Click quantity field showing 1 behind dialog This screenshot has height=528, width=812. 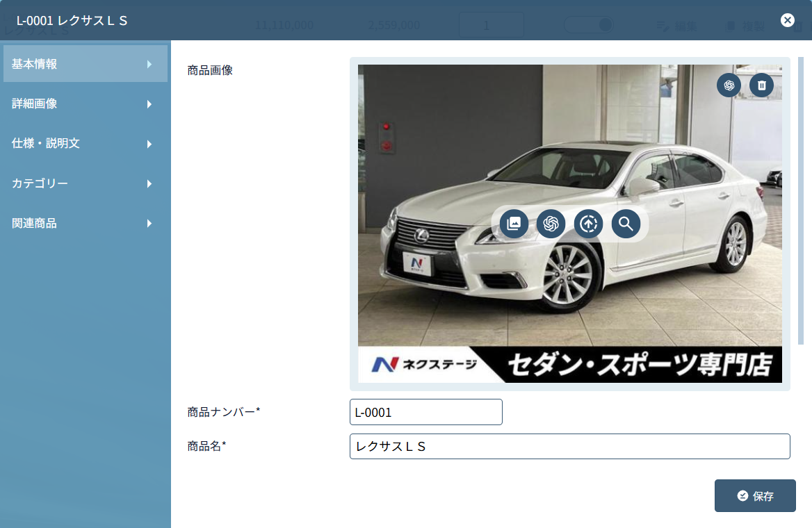coord(491,25)
